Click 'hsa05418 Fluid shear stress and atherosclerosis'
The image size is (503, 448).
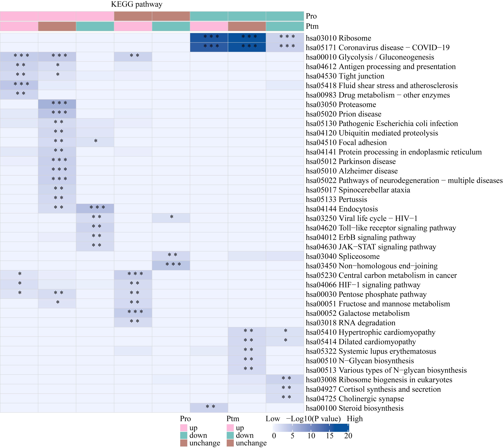click(x=382, y=85)
